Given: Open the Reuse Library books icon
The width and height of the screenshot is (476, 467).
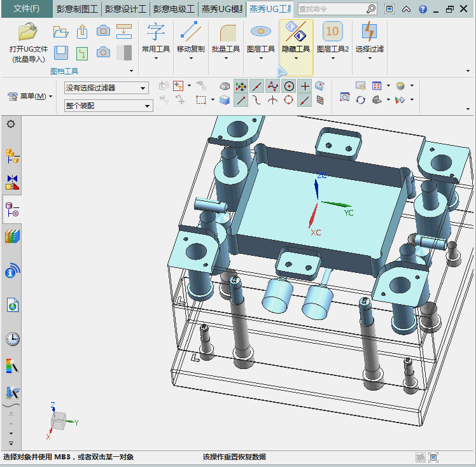Looking at the screenshot, I should click(x=11, y=237).
